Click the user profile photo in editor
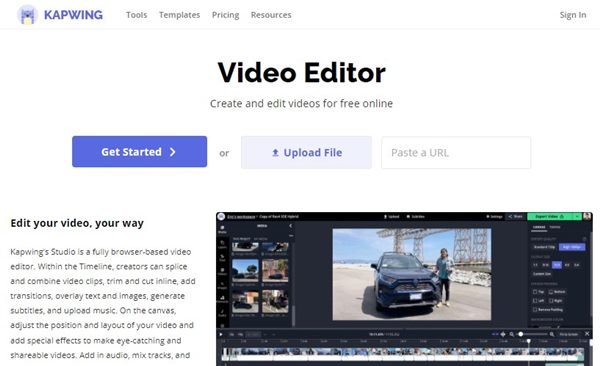 (587, 216)
